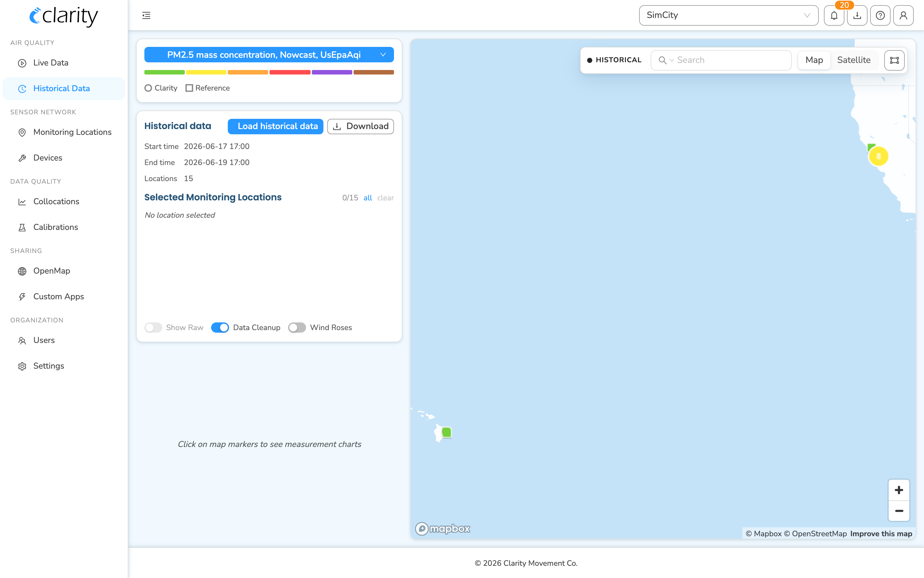Click the green marker on Hawaii
924x578 pixels.
tap(446, 432)
